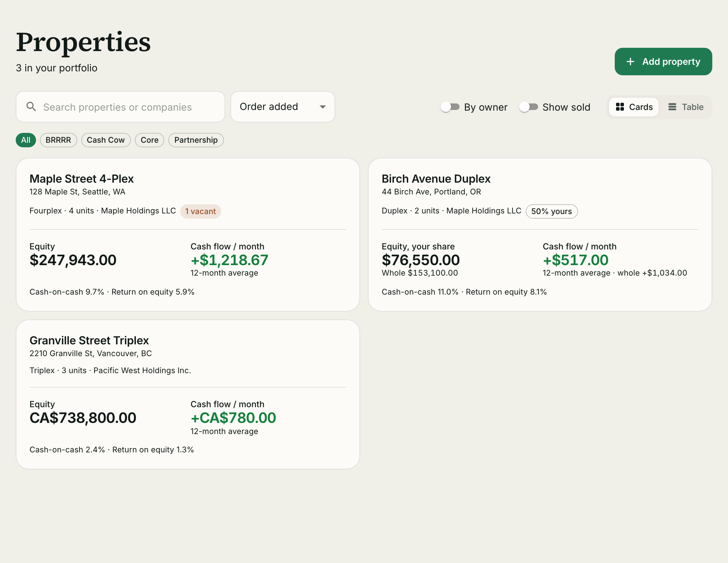
Task: Click the 3 in your portfolio text
Action: (x=57, y=68)
